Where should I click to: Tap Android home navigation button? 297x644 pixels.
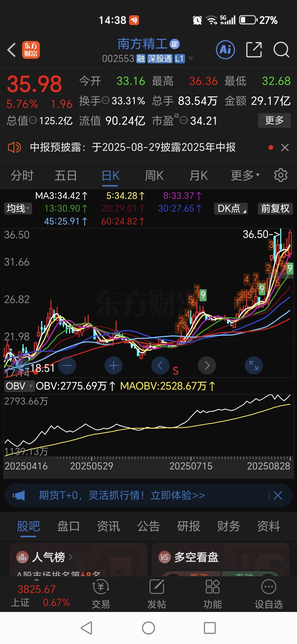[148, 628]
